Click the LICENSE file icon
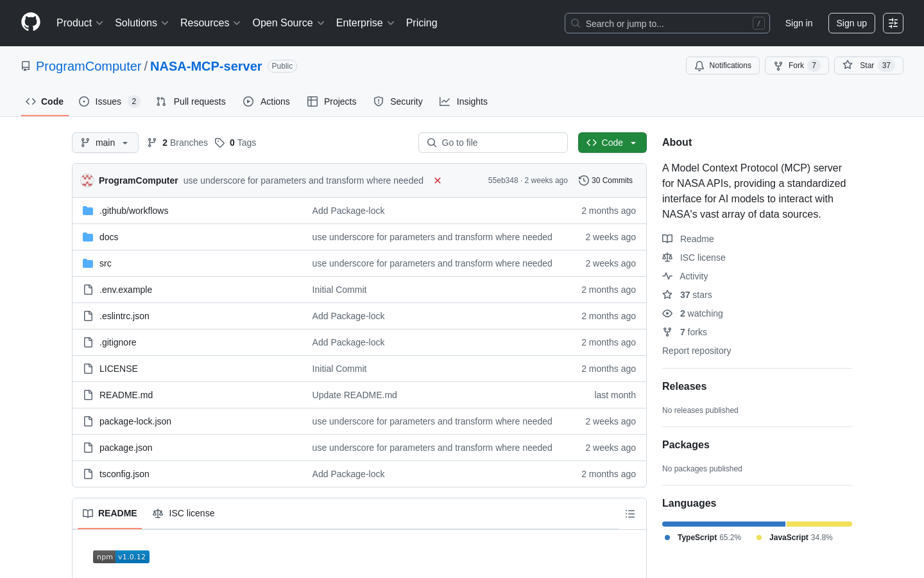The width and height of the screenshot is (924, 578). [x=88, y=369]
